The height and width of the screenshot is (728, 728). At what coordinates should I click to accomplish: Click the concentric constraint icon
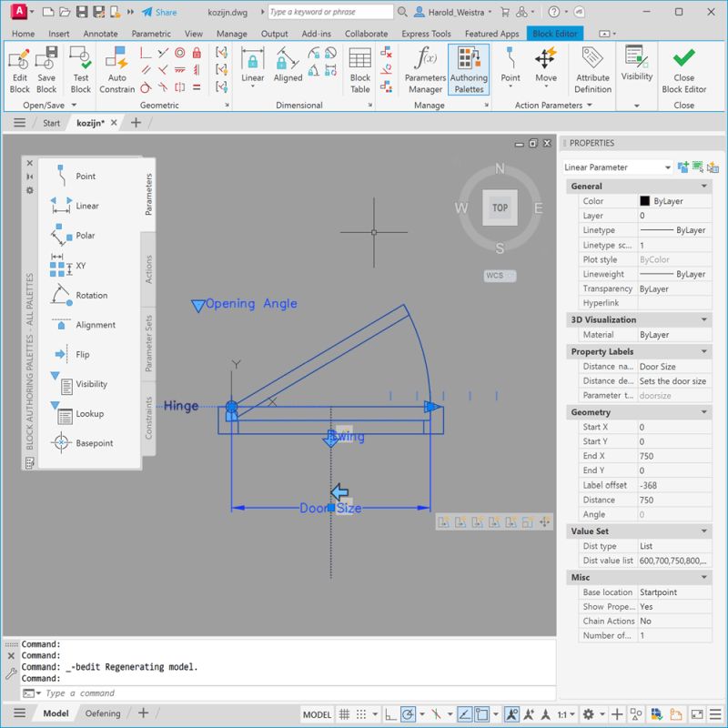click(179, 53)
